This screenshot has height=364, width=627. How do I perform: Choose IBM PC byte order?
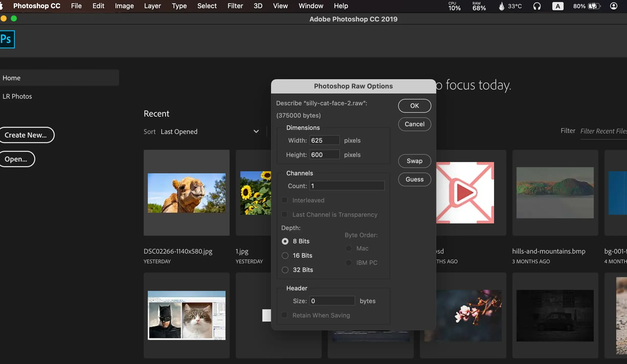coord(349,263)
